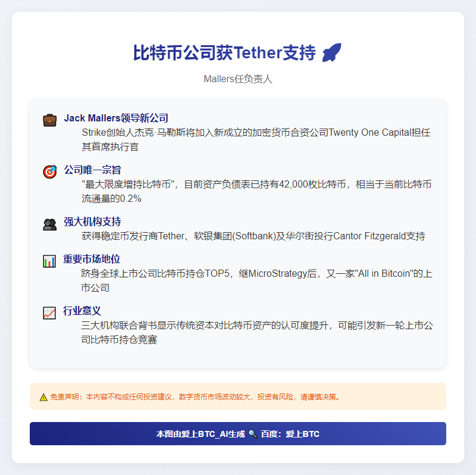476x475 pixels.
Task: Click the line starting 三大机构联合背书
Action: [x=257, y=325]
